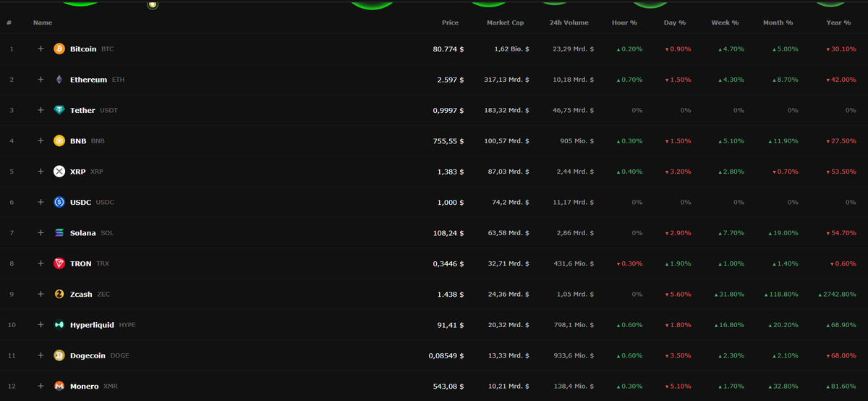Open the Ethereum name link
The image size is (868, 401).
click(88, 80)
